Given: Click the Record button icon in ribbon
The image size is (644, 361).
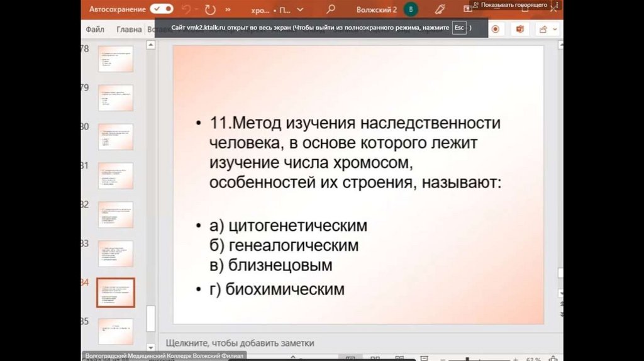Looking at the screenshot, I should (x=496, y=29).
